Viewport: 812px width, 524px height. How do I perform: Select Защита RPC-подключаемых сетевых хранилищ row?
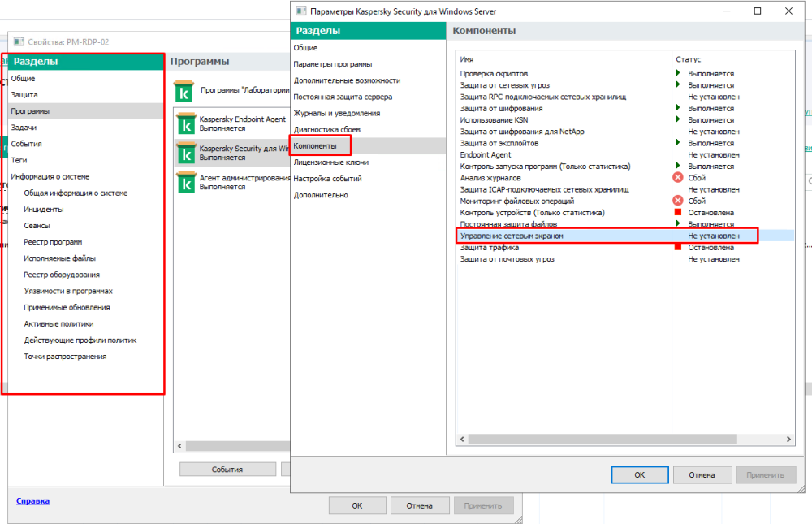coord(625,97)
